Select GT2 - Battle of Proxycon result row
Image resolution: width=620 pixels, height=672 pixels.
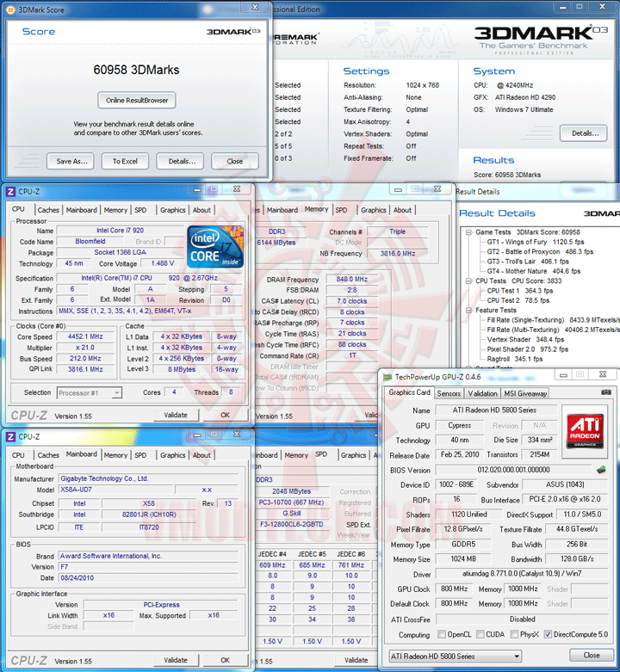click(x=540, y=252)
